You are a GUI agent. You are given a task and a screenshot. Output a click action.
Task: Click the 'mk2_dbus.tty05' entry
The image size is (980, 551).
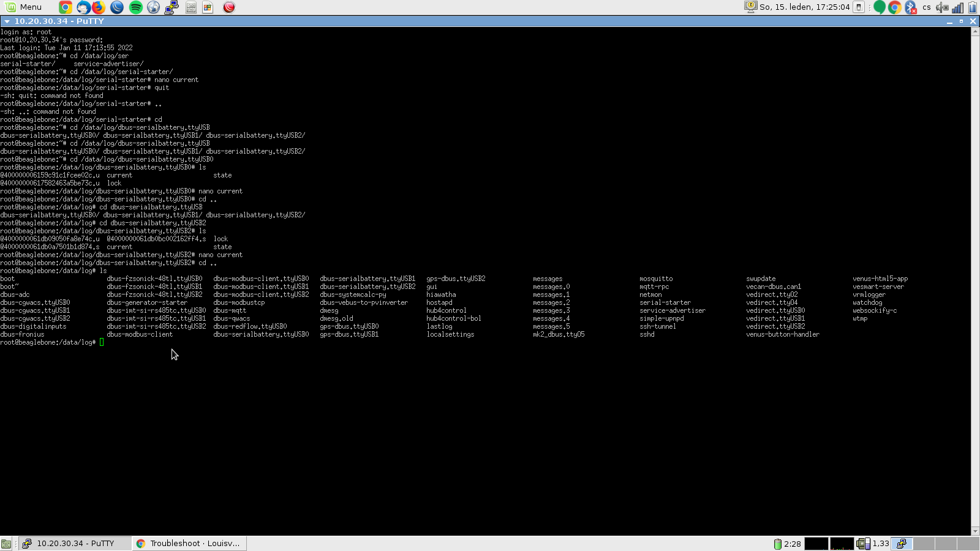click(x=559, y=334)
